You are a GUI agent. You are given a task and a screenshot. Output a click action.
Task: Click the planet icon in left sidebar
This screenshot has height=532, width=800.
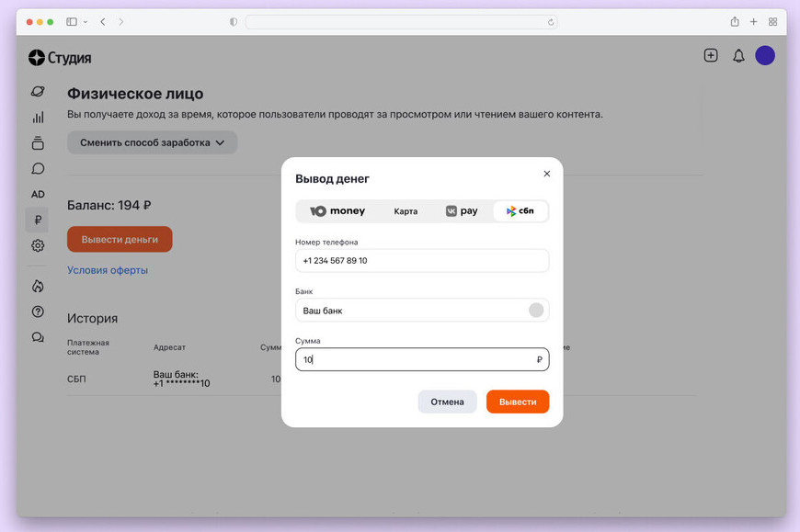(x=38, y=91)
